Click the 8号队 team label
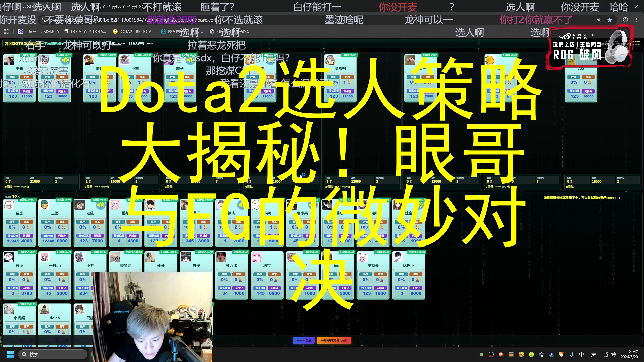Viewport: 644px width, 362px height. click(570, 187)
